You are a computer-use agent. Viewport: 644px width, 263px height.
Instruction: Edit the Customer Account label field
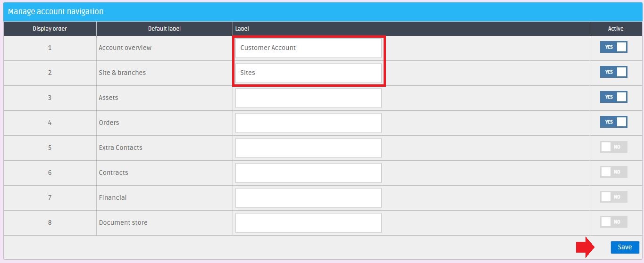308,48
